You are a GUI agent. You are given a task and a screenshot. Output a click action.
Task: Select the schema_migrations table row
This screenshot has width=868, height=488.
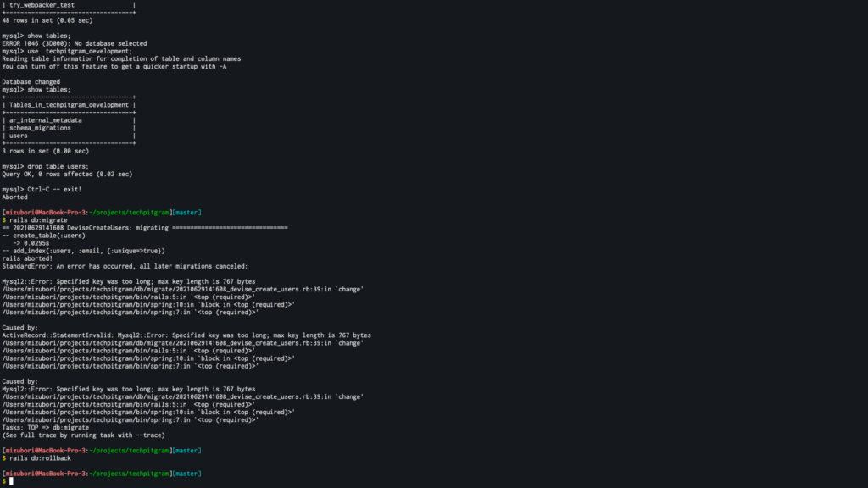pyautogui.click(x=69, y=128)
